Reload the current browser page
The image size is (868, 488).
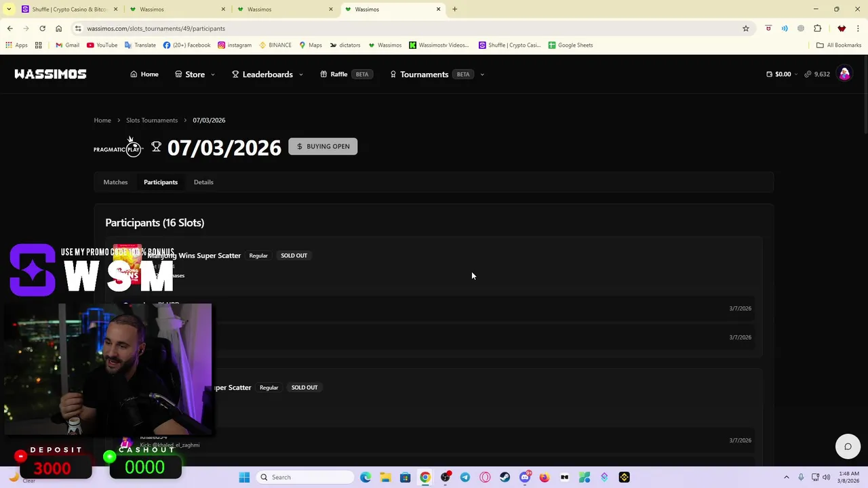point(42,28)
